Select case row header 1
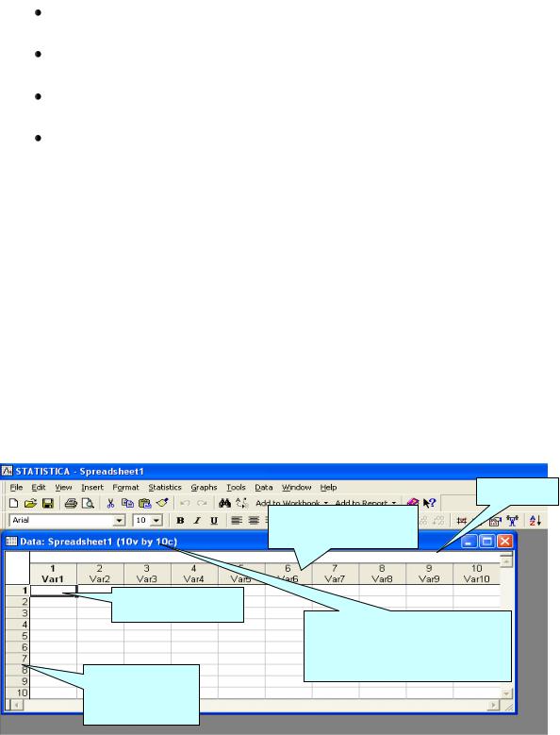 point(17,590)
